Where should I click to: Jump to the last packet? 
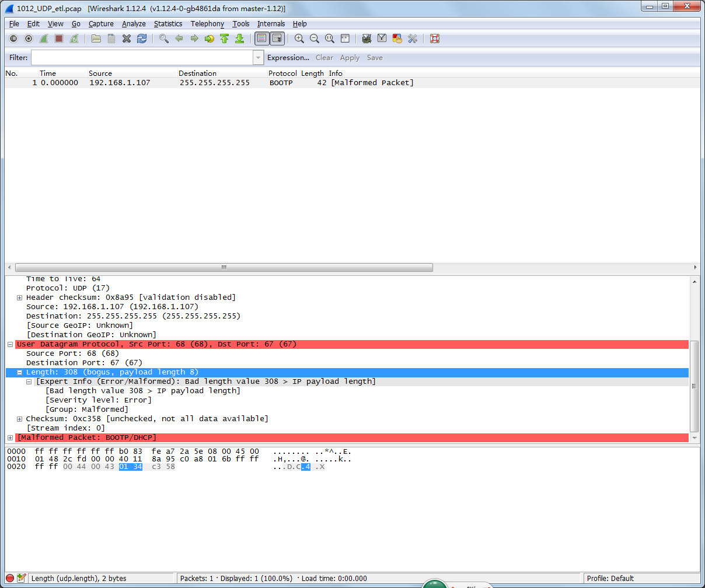pyautogui.click(x=239, y=38)
